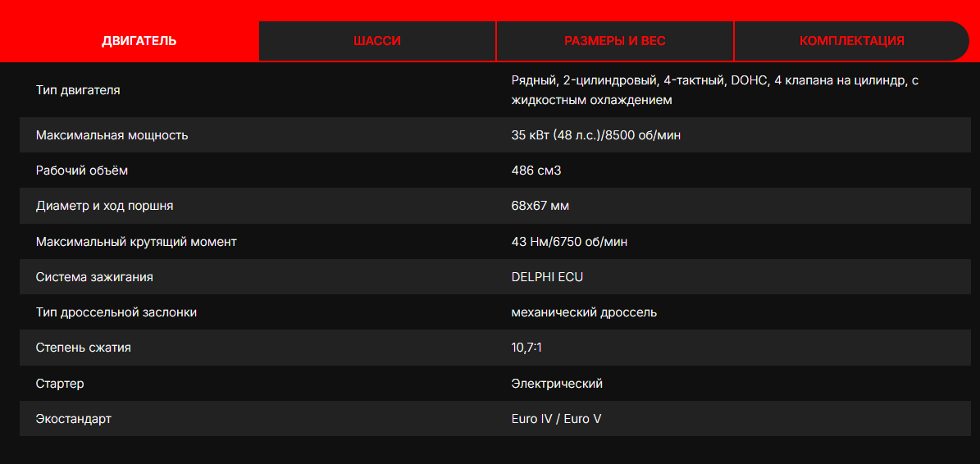
Task: Click the 486 см3 displacement value
Action: pos(536,171)
